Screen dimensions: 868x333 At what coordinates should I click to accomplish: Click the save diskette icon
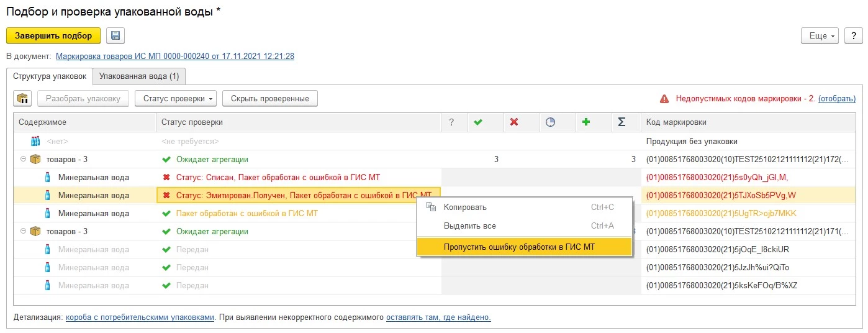click(x=115, y=35)
